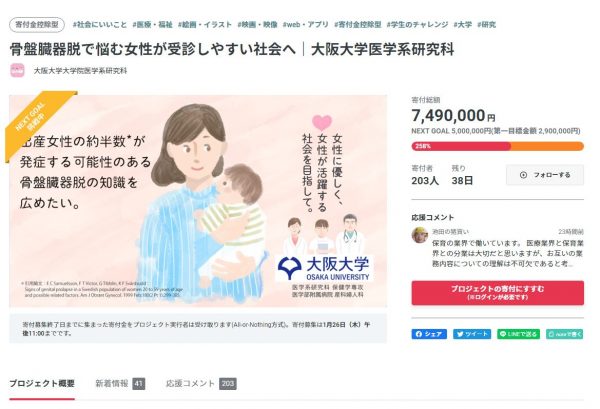Click the Twitter tweet button

coord(472,334)
